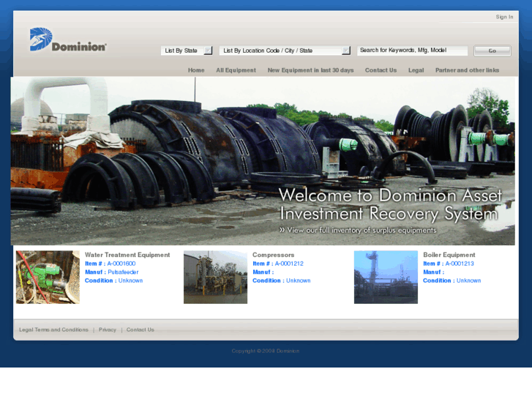Open the All Equipment menu
The image size is (532, 399).
(x=236, y=70)
